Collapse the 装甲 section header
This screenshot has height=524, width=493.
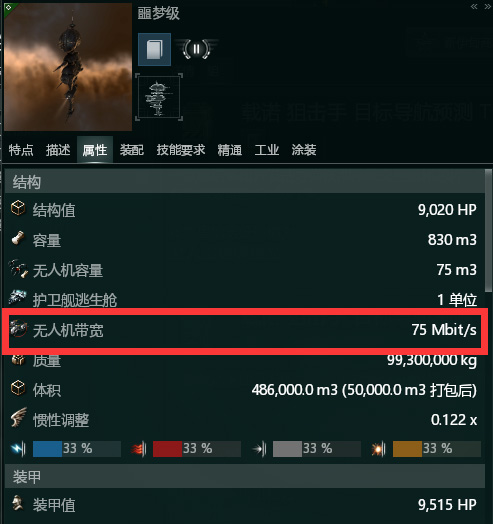[244, 476]
